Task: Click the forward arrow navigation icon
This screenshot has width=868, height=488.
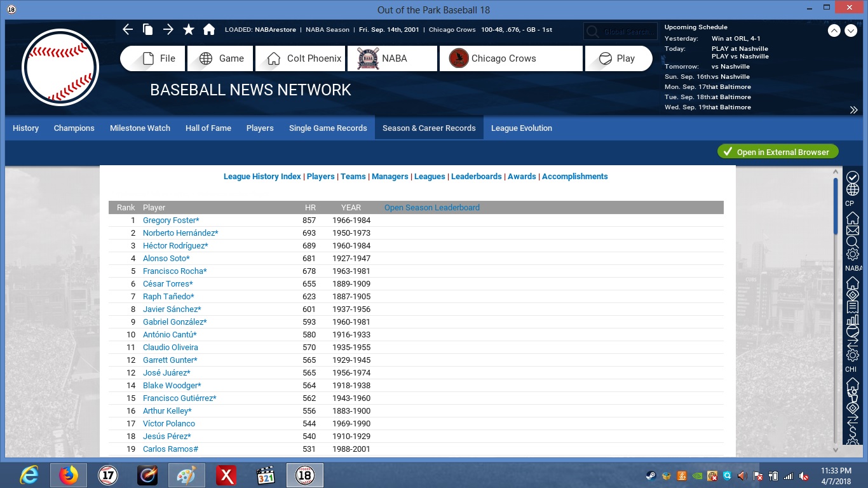Action: (x=168, y=29)
